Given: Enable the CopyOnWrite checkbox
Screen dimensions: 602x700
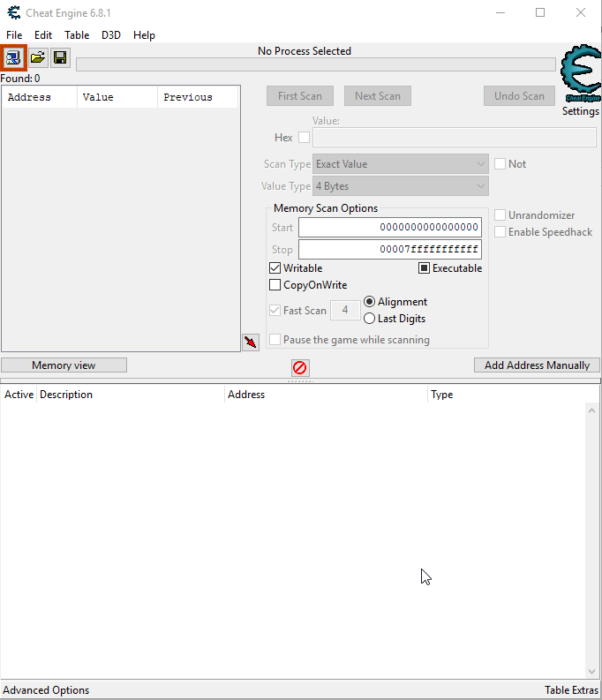Looking at the screenshot, I should pos(275,285).
